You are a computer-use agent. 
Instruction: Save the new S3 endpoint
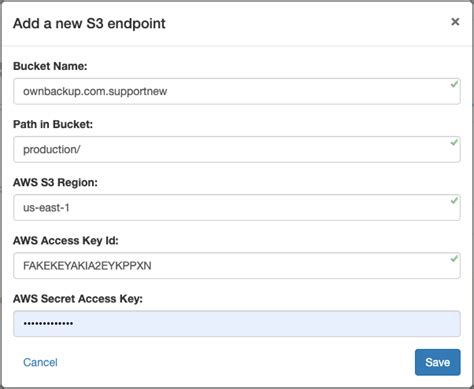click(438, 362)
